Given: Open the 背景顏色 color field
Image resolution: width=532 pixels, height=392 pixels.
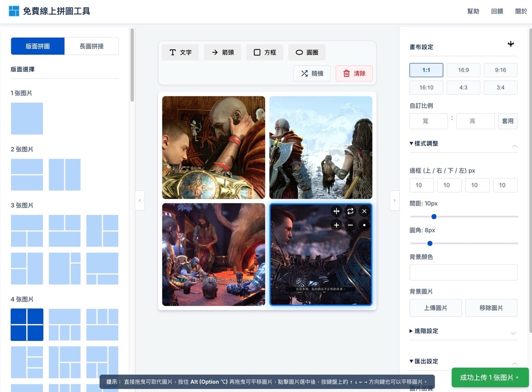Looking at the screenshot, I should (463, 272).
